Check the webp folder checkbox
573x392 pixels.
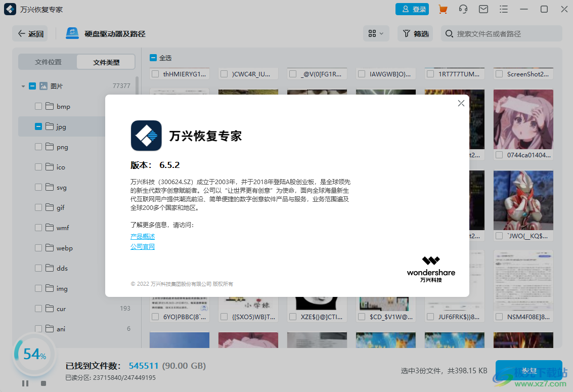[x=38, y=248]
